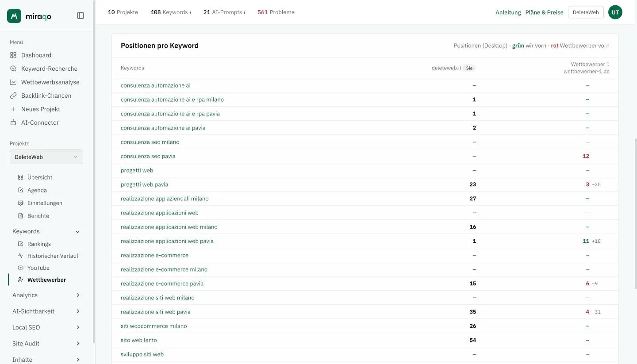The height and width of the screenshot is (364, 637).
Task: Click the 561 Probleme counter
Action: pyautogui.click(x=276, y=12)
